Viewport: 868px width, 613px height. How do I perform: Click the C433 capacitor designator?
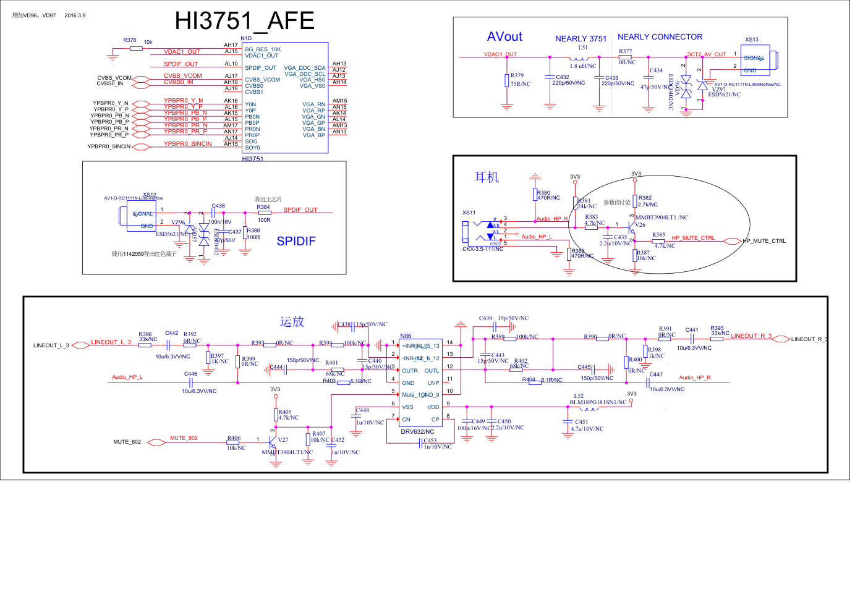(x=612, y=78)
